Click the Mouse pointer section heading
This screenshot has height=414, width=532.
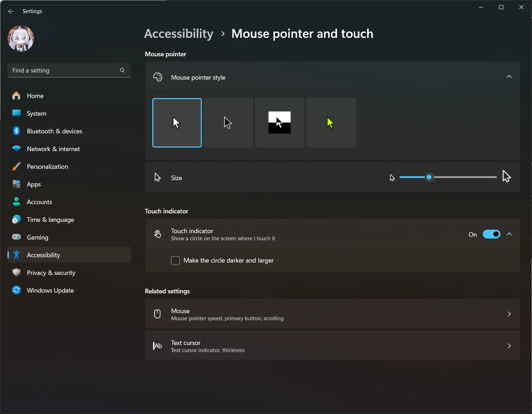(x=165, y=54)
